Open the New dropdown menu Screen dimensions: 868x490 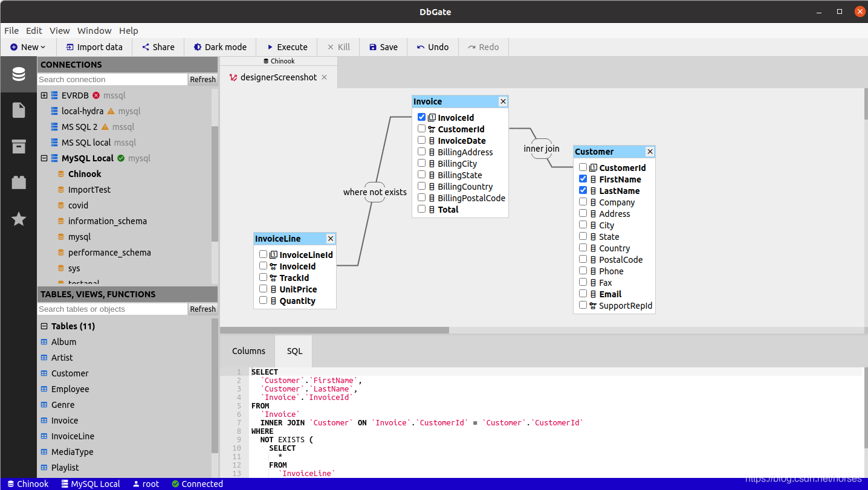point(28,47)
